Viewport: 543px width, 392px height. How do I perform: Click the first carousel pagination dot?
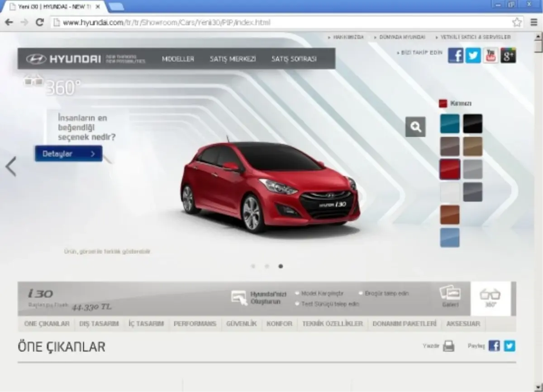tap(253, 266)
